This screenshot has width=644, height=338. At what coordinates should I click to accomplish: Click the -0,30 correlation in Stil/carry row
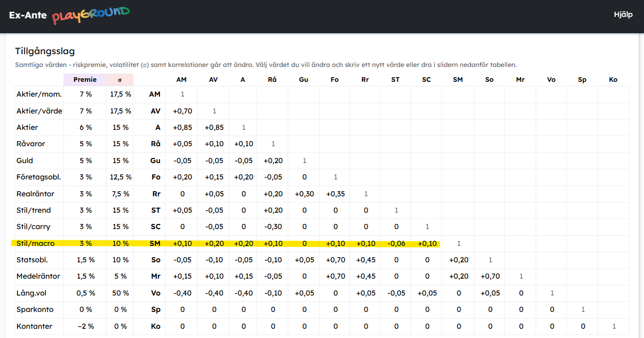click(x=273, y=227)
